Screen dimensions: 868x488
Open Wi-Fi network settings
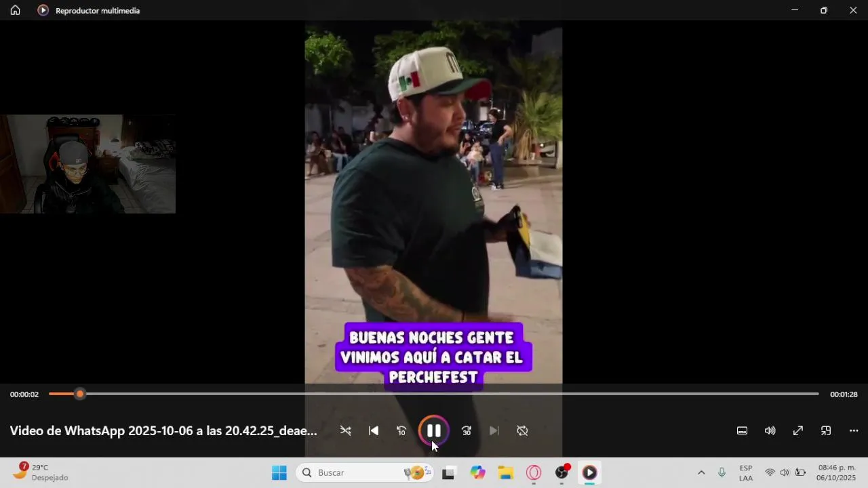(x=770, y=472)
